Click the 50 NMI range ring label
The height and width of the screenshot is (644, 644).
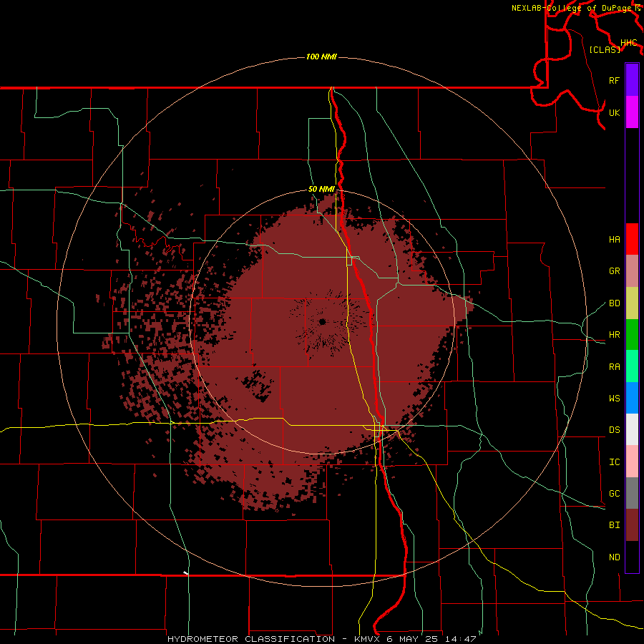[x=321, y=190]
